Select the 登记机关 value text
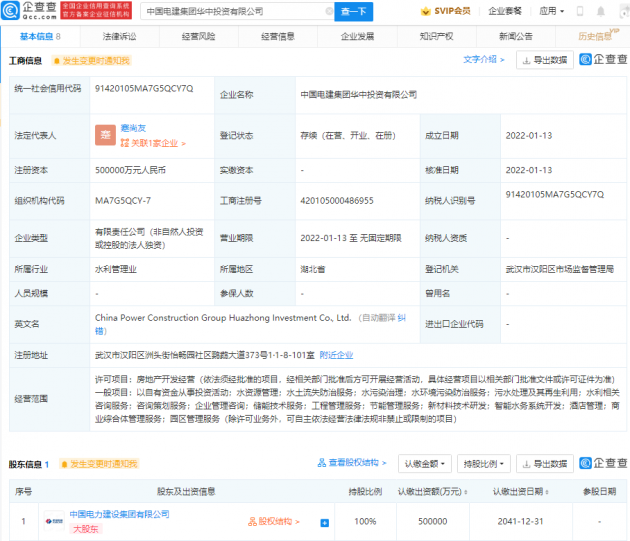 [x=559, y=269]
